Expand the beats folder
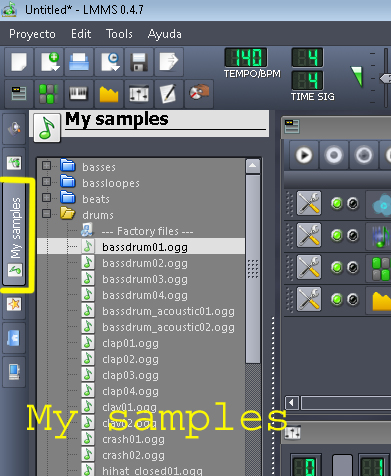Image resolution: width=391 pixels, height=476 pixels. [46, 198]
